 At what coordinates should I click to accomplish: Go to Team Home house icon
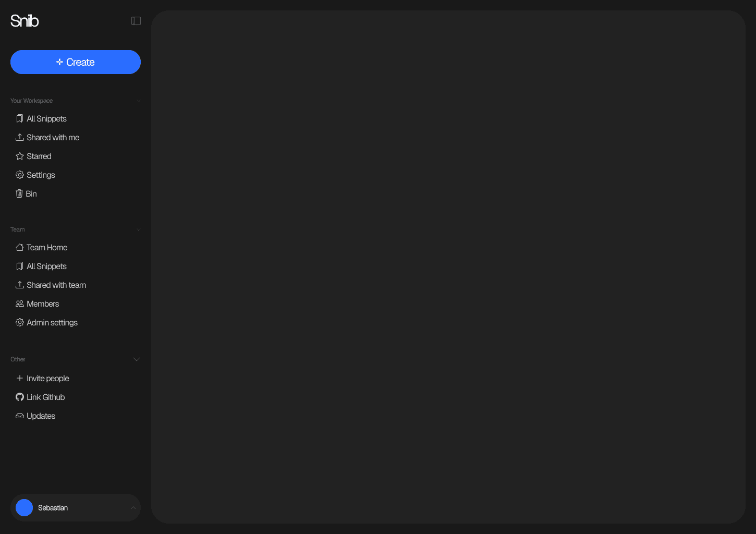(x=20, y=248)
